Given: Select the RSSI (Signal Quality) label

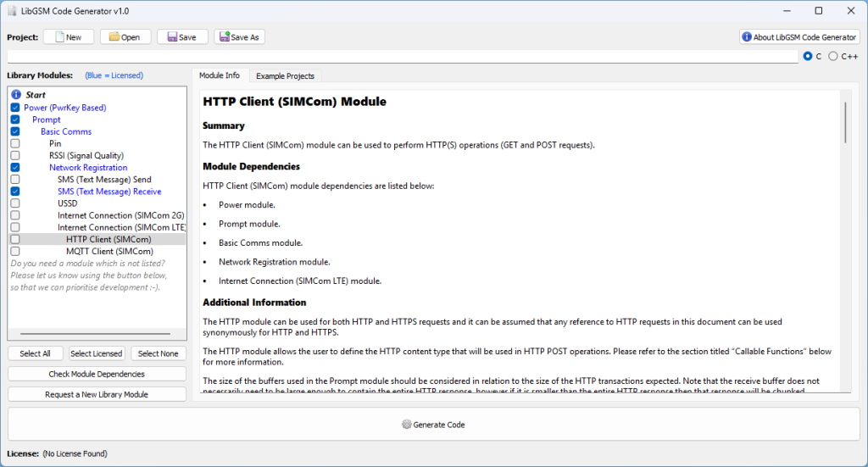Looking at the screenshot, I should [86, 155].
